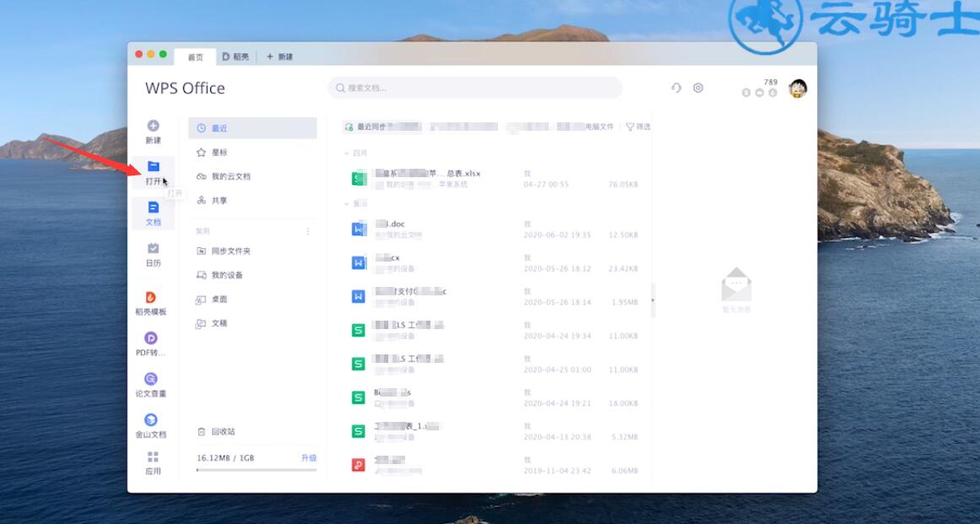The image size is (980, 524).
Task: Click the red PDF file icon dated 2019-11-04
Action: 358,465
